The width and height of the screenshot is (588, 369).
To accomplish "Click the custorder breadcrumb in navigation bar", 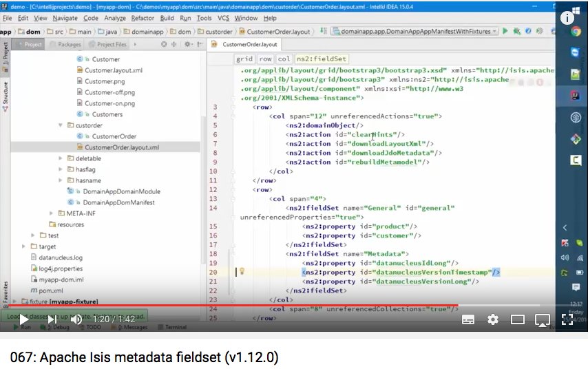I will pyautogui.click(x=219, y=32).
